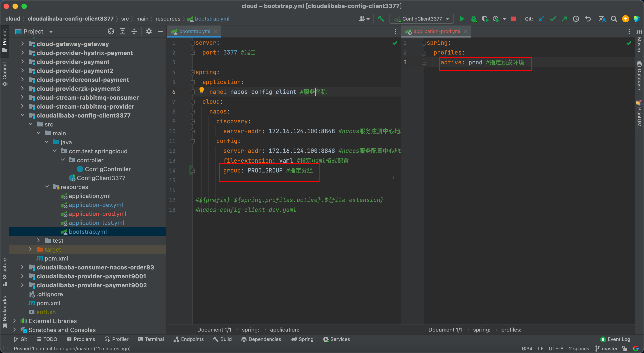
Task: Click the resources breadcrumb in navigation bar
Action: [x=168, y=19]
